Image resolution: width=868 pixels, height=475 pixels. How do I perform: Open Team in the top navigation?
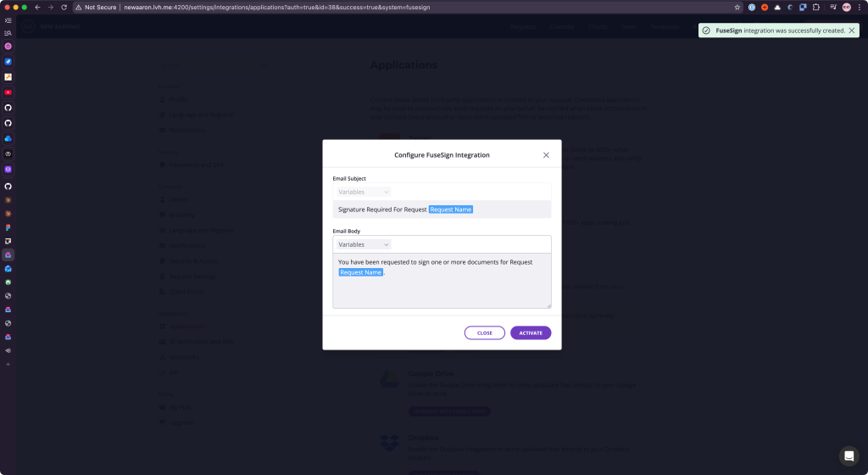pyautogui.click(x=628, y=26)
